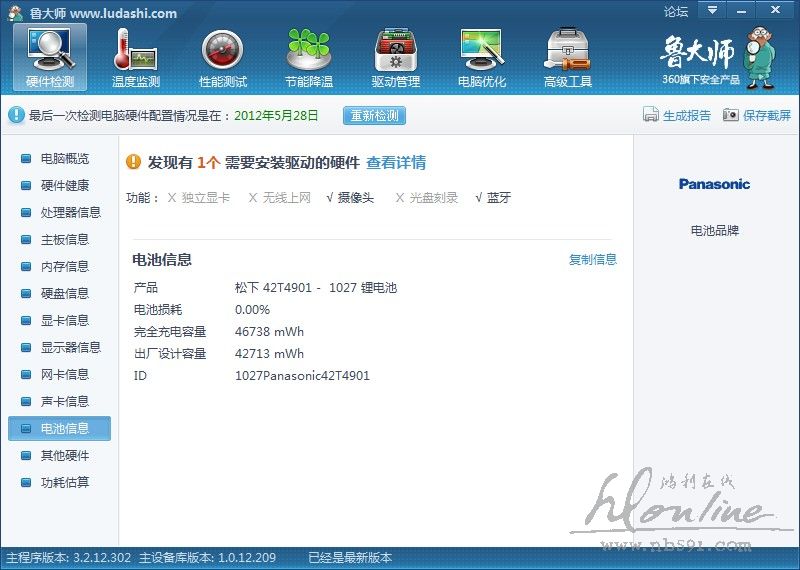This screenshot has width=800, height=570.
Task: Open 查看详情 view details link
Action: click(x=396, y=163)
